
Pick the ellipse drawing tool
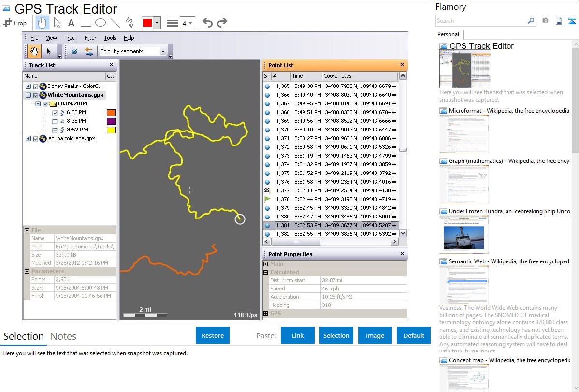pyautogui.click(x=100, y=23)
